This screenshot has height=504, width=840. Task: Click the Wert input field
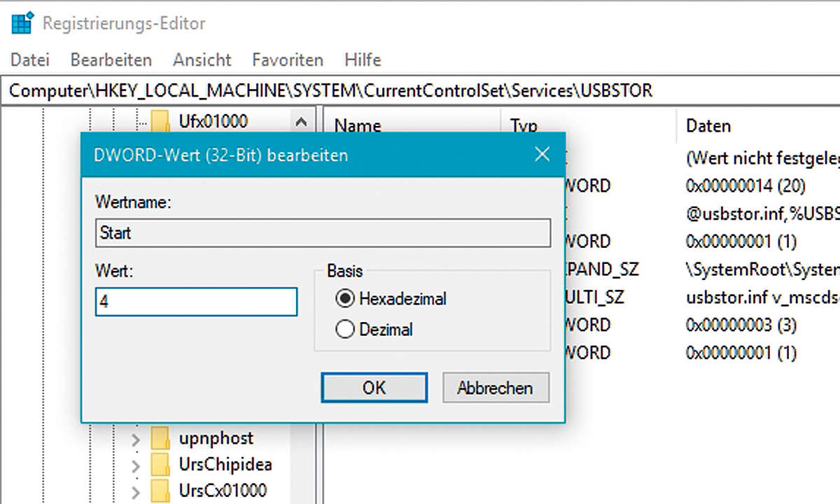coord(196,302)
